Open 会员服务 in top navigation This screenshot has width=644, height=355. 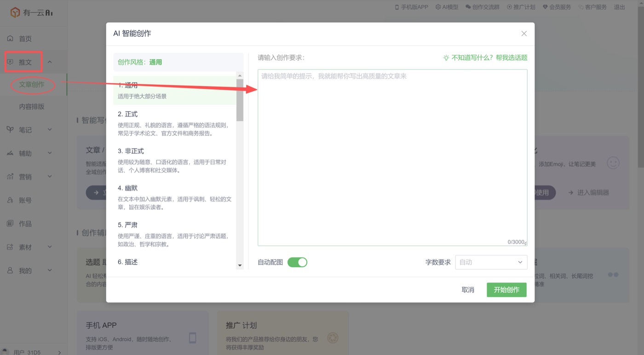point(557,7)
